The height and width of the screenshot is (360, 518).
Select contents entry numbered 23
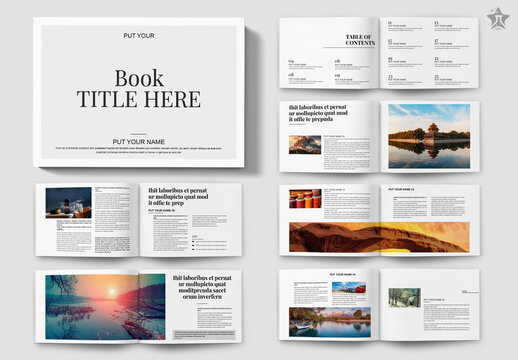tap(405, 80)
